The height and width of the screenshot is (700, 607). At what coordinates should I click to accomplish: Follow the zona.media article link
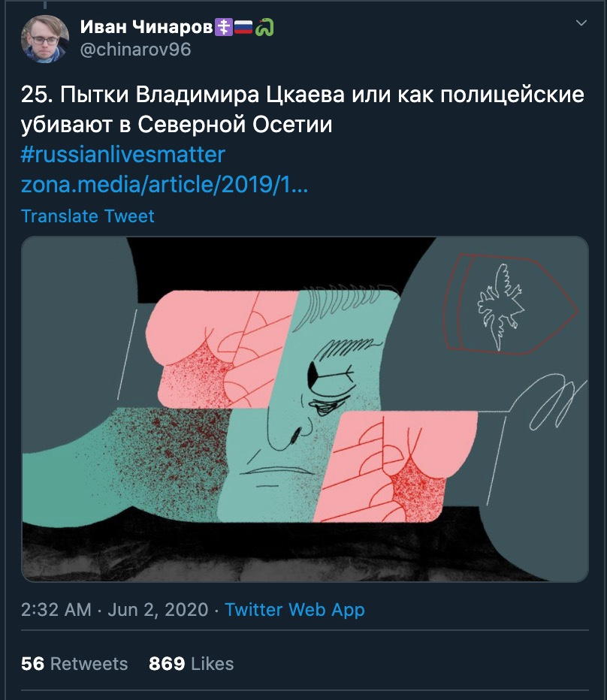pos(165,184)
